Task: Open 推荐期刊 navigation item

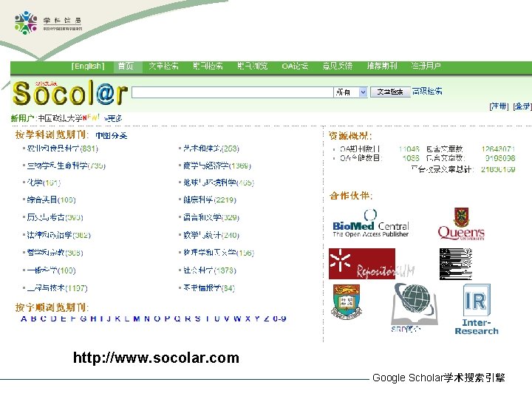Action: click(382, 66)
